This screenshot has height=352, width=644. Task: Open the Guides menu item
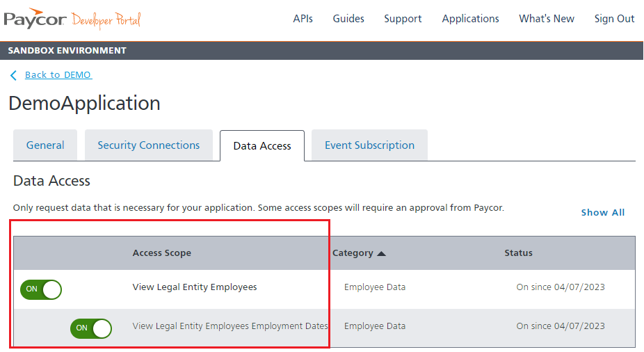(x=348, y=19)
